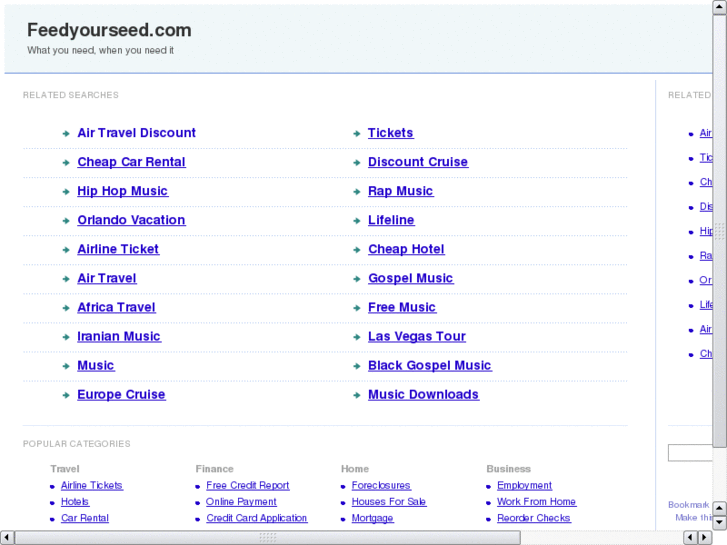Click the arrow icon beside Music Downloads
The image size is (727, 545).
point(357,396)
